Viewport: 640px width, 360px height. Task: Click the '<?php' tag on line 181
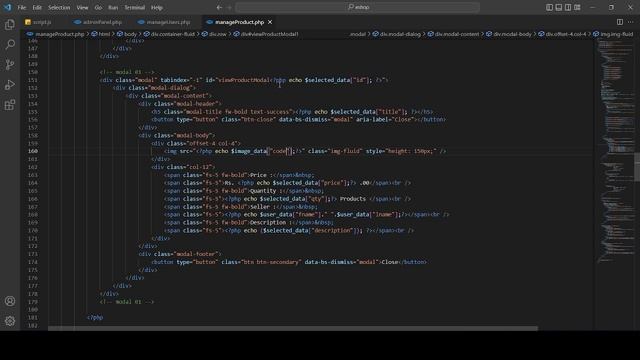(95, 318)
